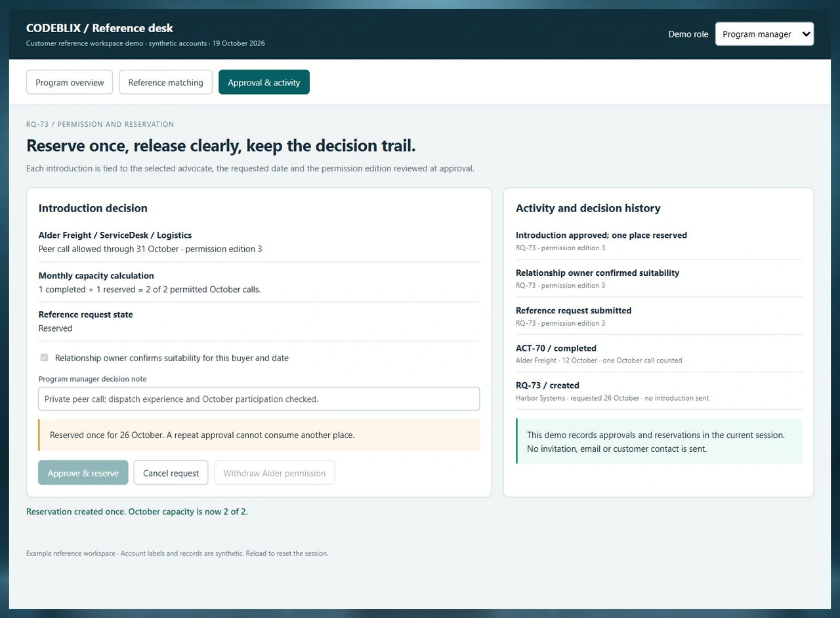Open the Demo role dropdown
This screenshot has width=840, height=618.
[x=765, y=34]
